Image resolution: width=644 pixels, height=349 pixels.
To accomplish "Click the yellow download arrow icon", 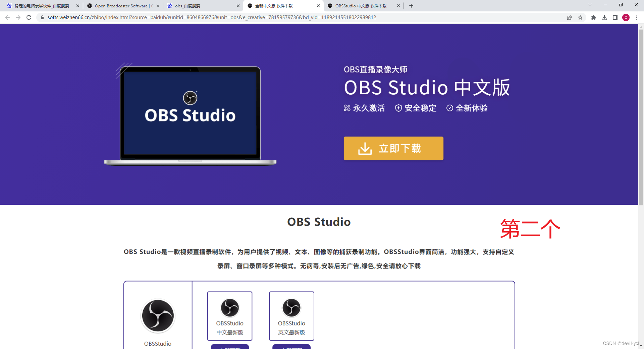I will pos(366,148).
